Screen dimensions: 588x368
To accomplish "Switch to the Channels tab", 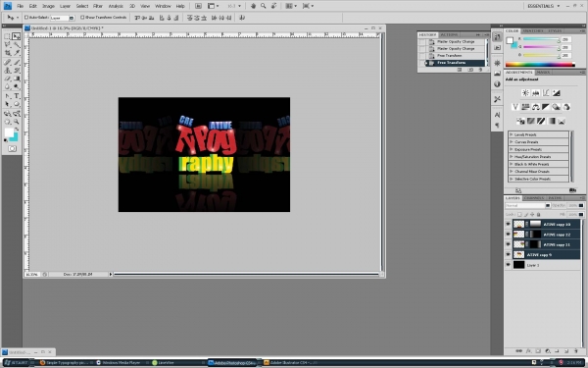I will (x=534, y=198).
